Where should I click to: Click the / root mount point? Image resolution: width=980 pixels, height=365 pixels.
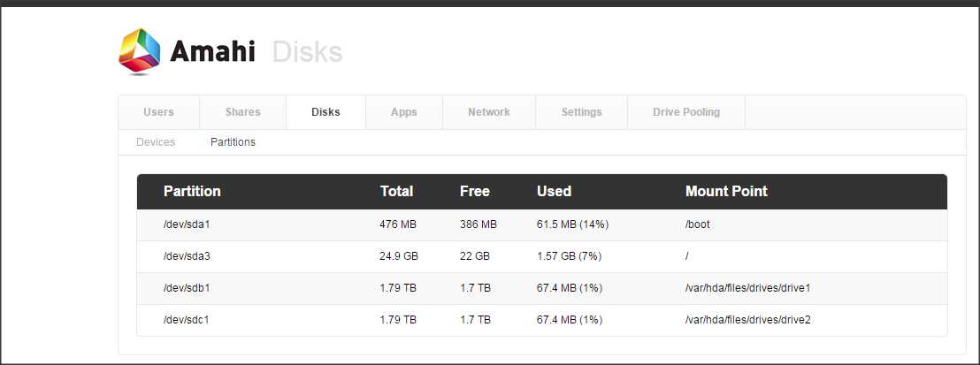pos(687,256)
